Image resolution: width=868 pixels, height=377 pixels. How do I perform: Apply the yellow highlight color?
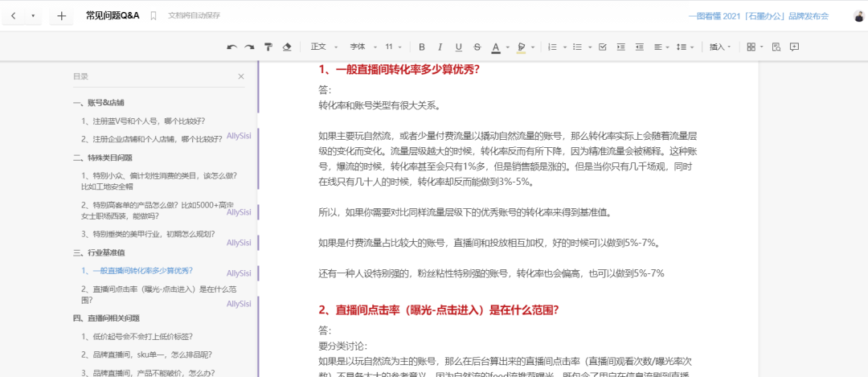coord(521,47)
